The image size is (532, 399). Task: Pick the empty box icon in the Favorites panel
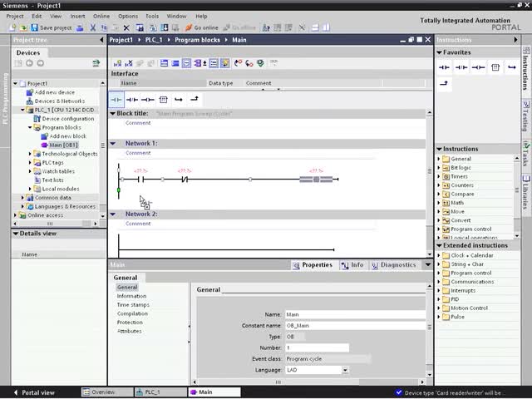click(495, 67)
